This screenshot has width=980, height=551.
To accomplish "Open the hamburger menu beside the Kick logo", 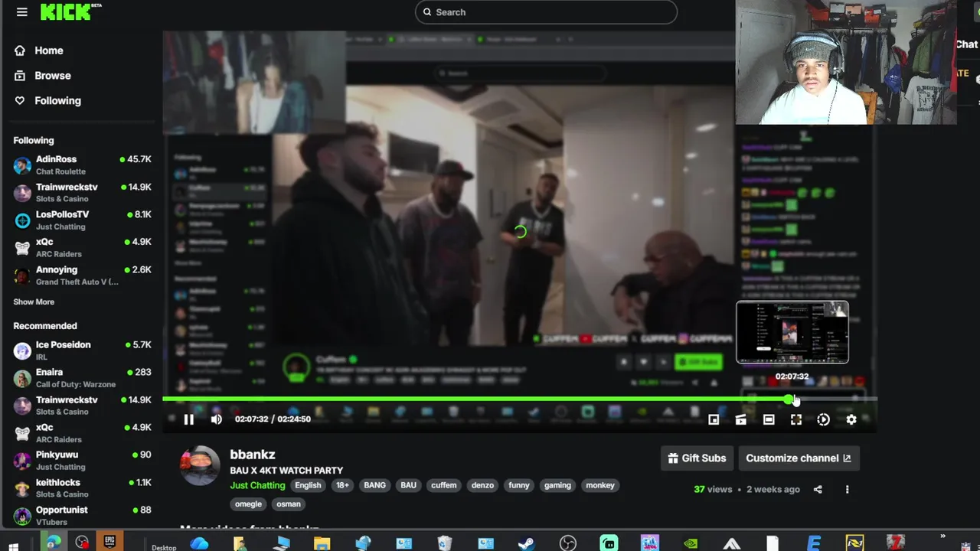I will click(21, 12).
